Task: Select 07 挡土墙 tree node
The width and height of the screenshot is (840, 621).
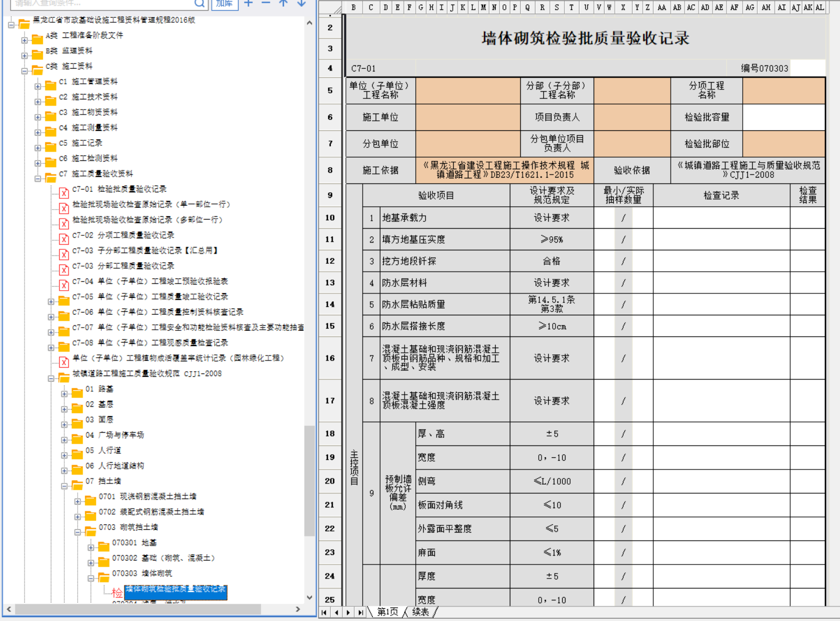Action: [103, 481]
